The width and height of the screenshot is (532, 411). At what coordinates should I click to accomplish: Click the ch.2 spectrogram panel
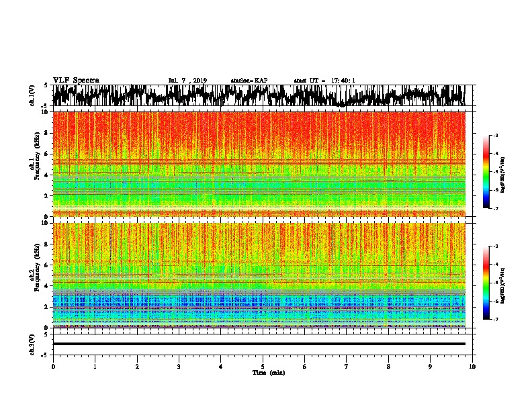click(x=259, y=275)
